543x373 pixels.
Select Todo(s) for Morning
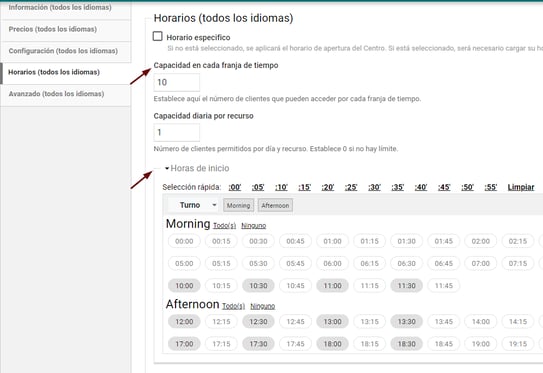point(224,225)
